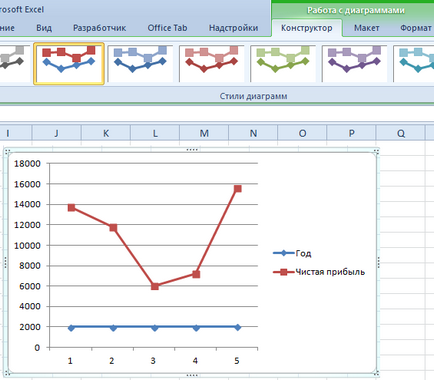Open the Конструктор tab
Image resolution: width=434 pixels, height=380 pixels.
[307, 28]
